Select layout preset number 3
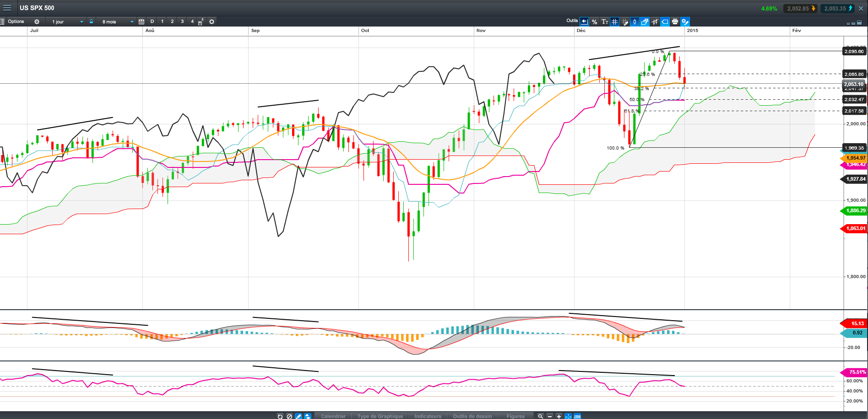This screenshot has height=419, width=868. tap(182, 21)
